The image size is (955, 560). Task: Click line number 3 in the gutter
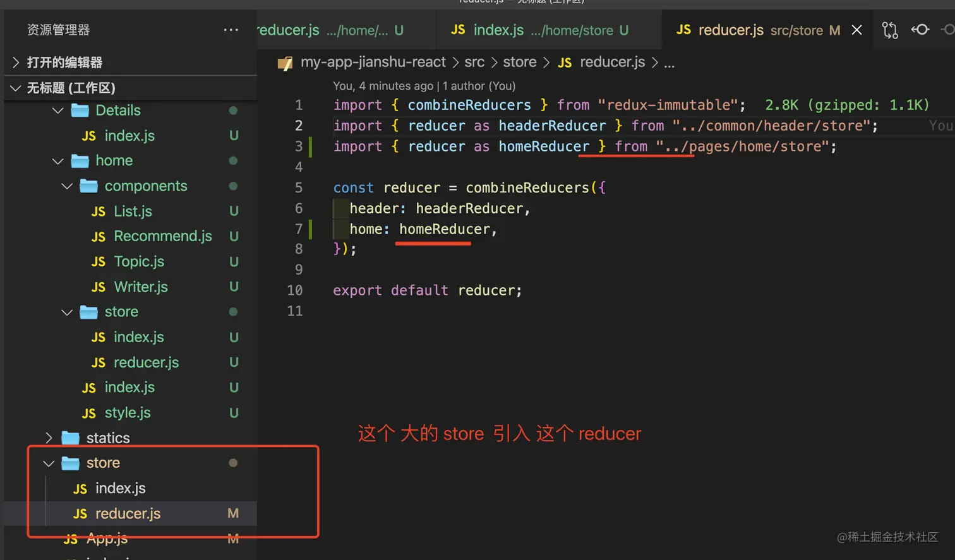point(299,146)
